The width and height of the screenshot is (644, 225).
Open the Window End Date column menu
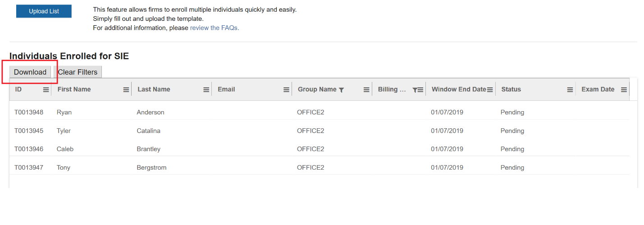pyautogui.click(x=490, y=90)
